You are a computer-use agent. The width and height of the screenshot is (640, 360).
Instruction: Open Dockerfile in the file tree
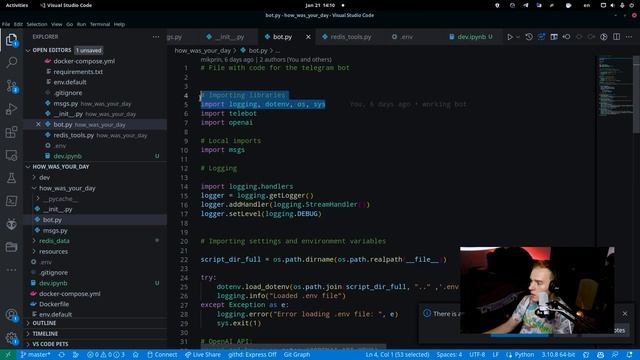(54, 304)
